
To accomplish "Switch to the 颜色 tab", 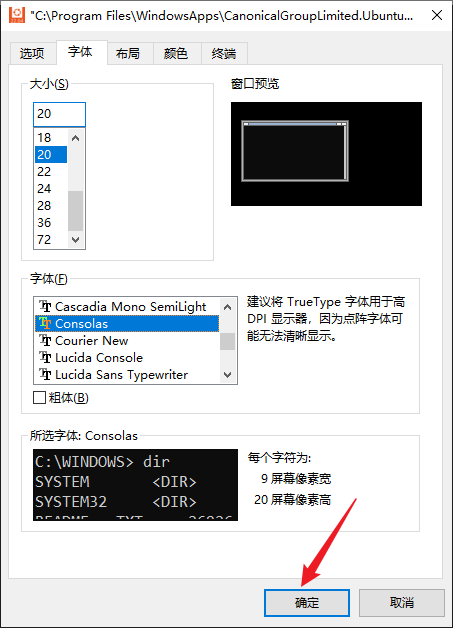I will (x=177, y=53).
